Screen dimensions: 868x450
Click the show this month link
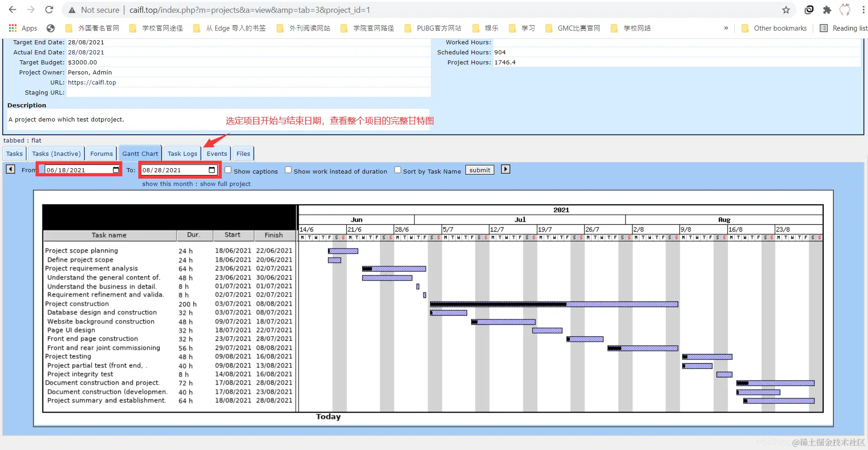pos(167,184)
